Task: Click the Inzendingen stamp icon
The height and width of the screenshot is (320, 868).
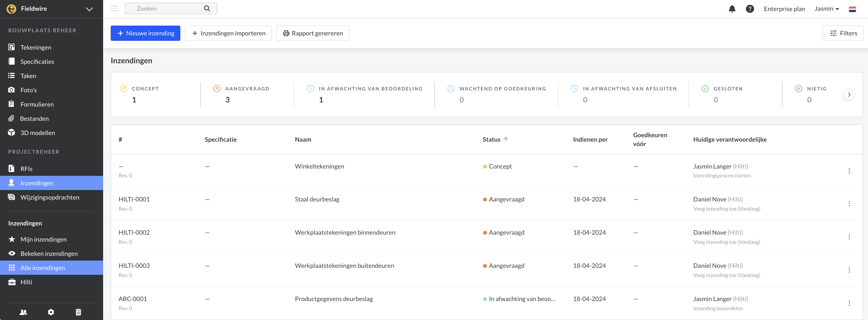Action: 11,182
